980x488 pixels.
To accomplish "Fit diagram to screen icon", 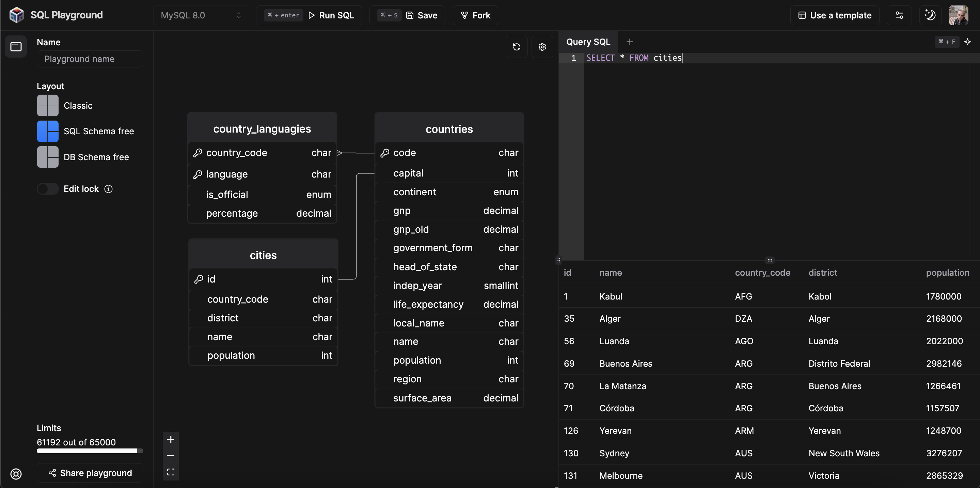I will pyautogui.click(x=171, y=472).
